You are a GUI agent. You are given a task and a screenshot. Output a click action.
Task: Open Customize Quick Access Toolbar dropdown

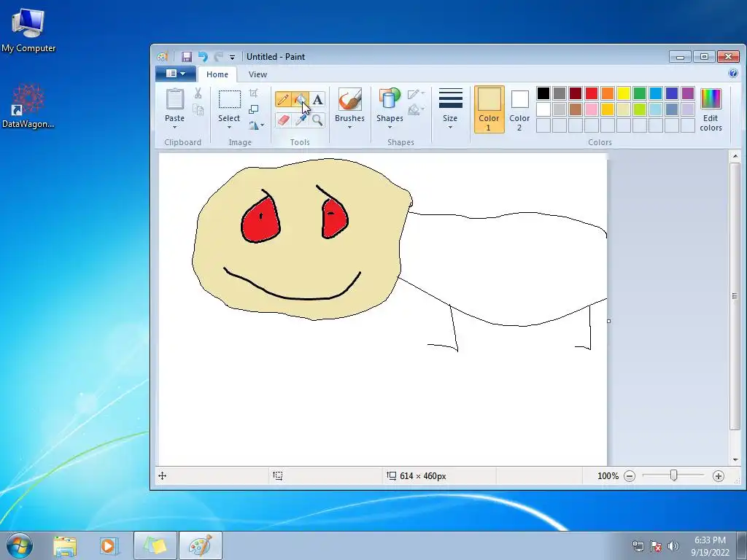coord(232,57)
